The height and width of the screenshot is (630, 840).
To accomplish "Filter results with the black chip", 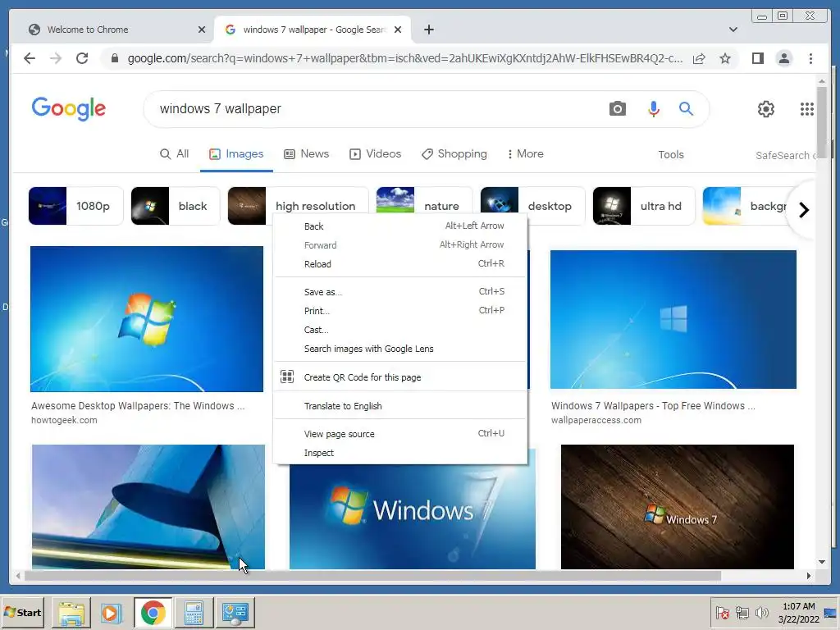I will (176, 206).
